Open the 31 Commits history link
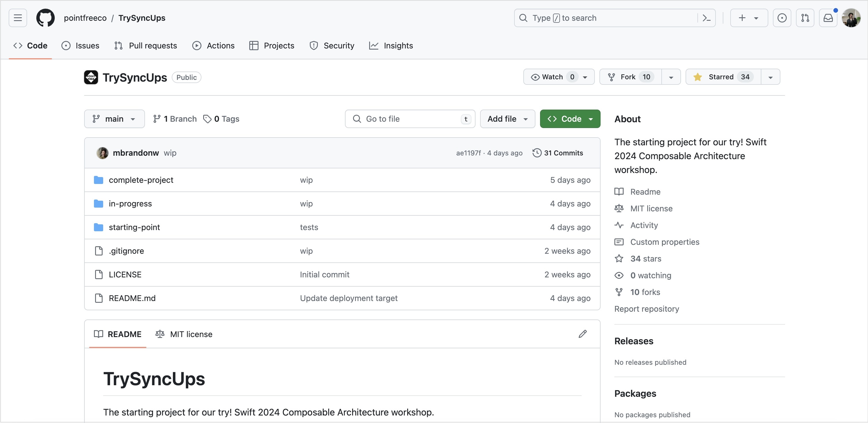The height and width of the screenshot is (423, 868). (558, 153)
